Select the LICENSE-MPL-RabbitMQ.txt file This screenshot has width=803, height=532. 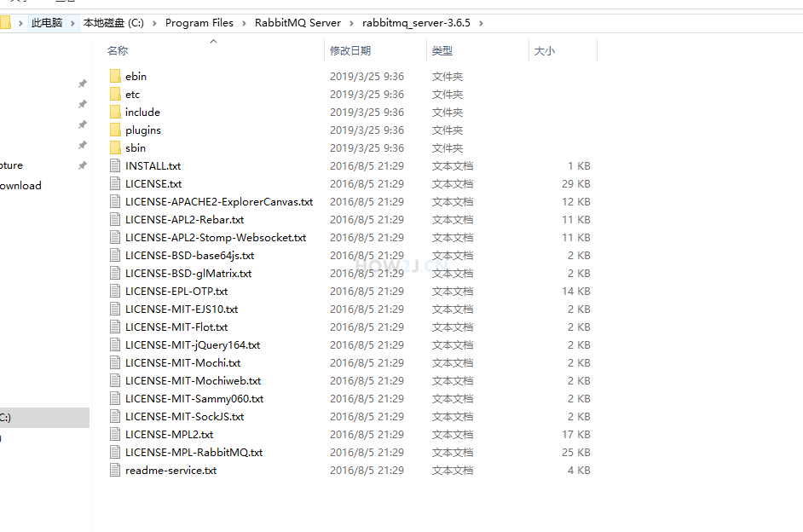click(187, 452)
